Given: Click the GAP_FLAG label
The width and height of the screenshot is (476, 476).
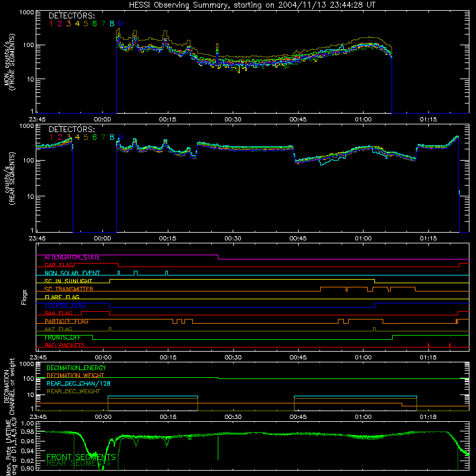Looking at the screenshot, I should click(x=59, y=265).
